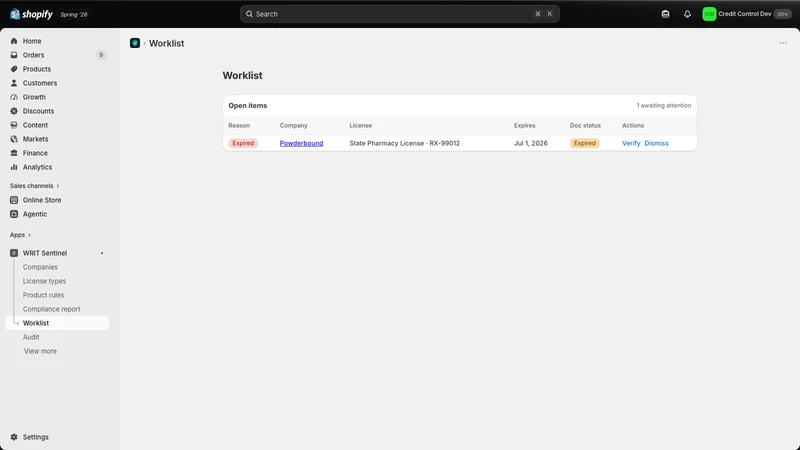Click the Expires column header

[x=524, y=126]
